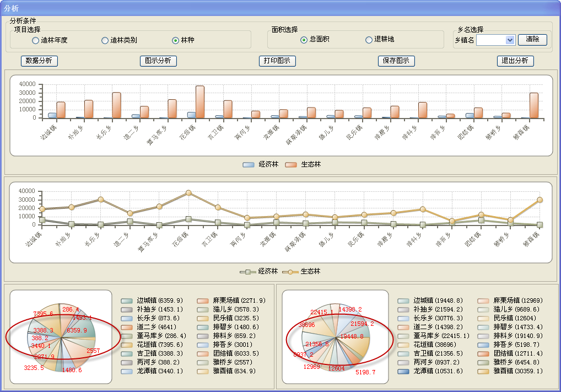Click the 退出分析 button
The image size is (561, 392).
point(515,61)
